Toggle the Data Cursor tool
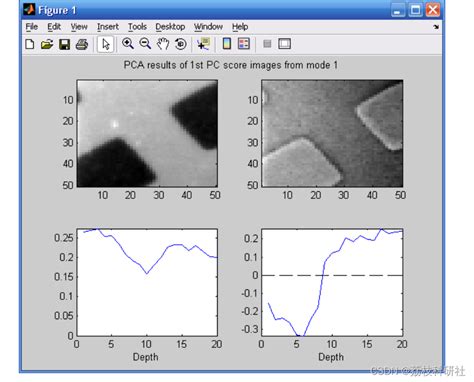The width and height of the screenshot is (474, 382). click(x=203, y=44)
